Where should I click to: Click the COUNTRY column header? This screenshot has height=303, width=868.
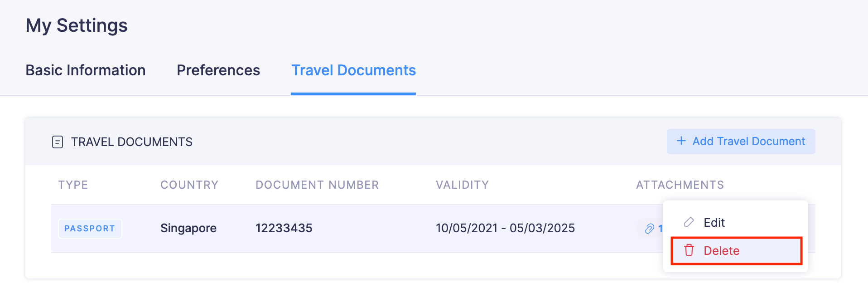pyautogui.click(x=189, y=185)
